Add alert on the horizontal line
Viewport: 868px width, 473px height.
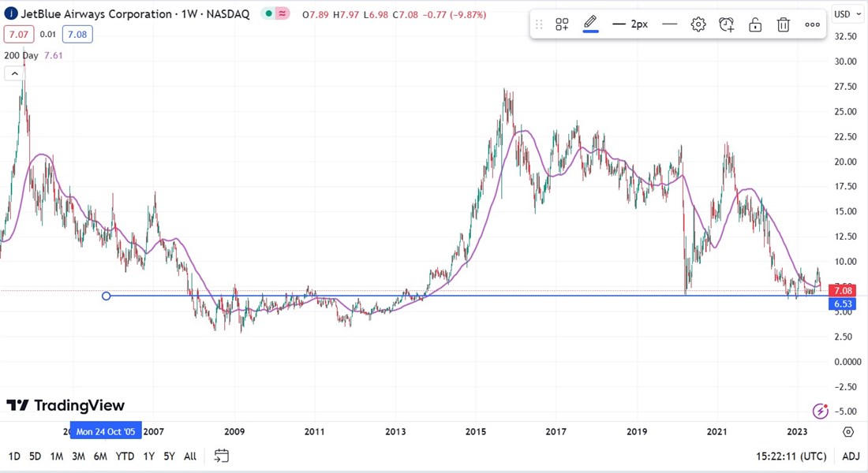[x=726, y=24]
